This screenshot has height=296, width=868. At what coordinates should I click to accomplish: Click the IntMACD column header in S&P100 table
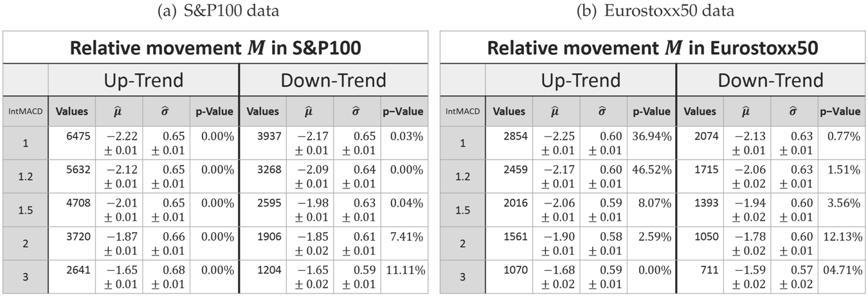point(25,111)
